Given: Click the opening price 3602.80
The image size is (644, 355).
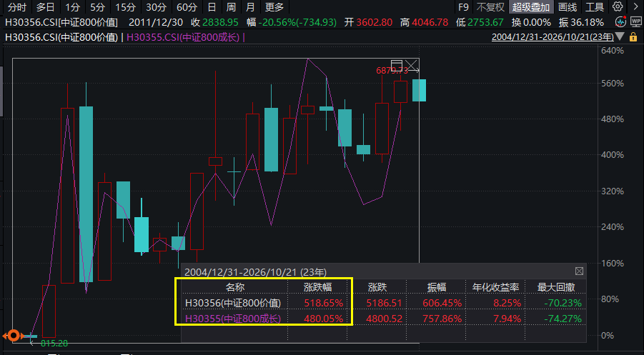Looking at the screenshot, I should (x=374, y=22).
